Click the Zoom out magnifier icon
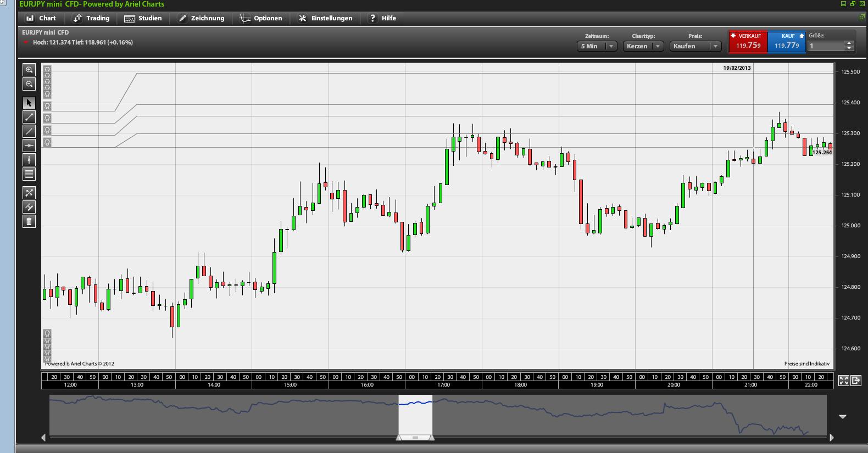868x453 pixels. pos(29,84)
